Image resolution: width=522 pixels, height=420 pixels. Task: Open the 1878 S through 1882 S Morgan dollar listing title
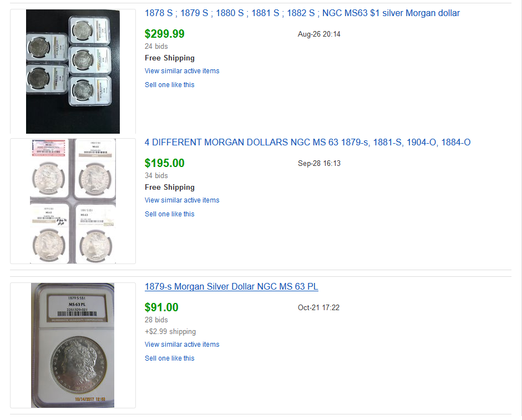302,13
